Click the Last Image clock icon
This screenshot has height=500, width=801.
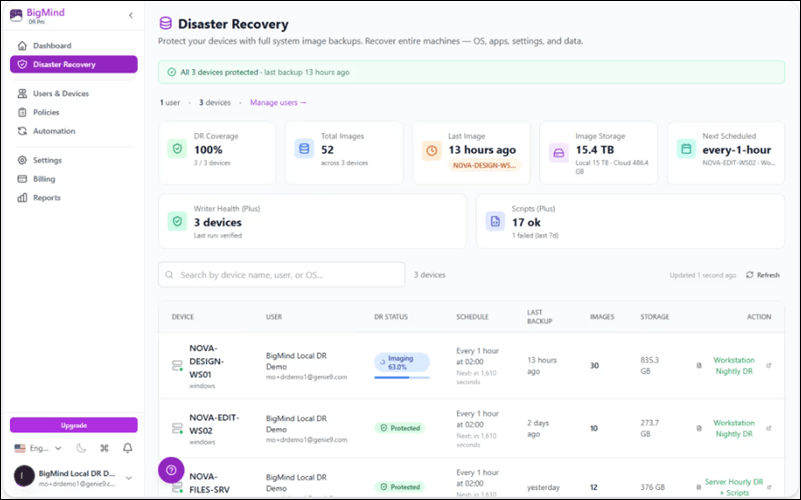pyautogui.click(x=432, y=151)
